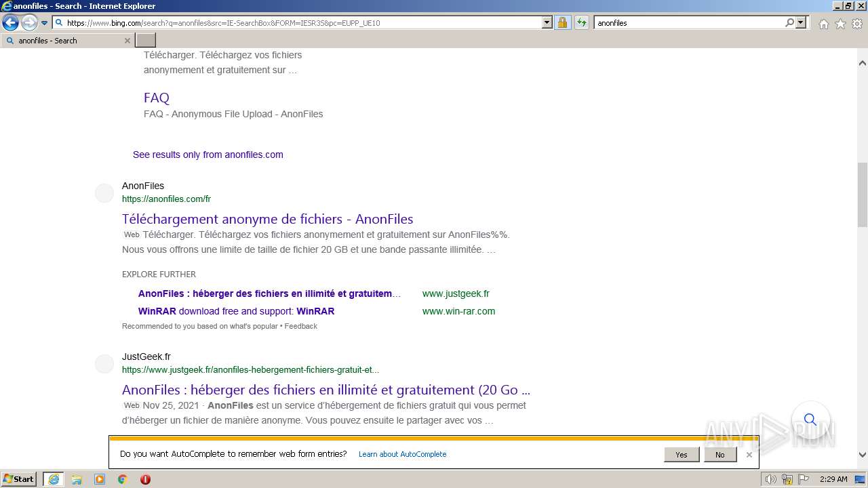Open the search provider dropdown arrow
Screen dimensions: 868x488
(801, 22)
